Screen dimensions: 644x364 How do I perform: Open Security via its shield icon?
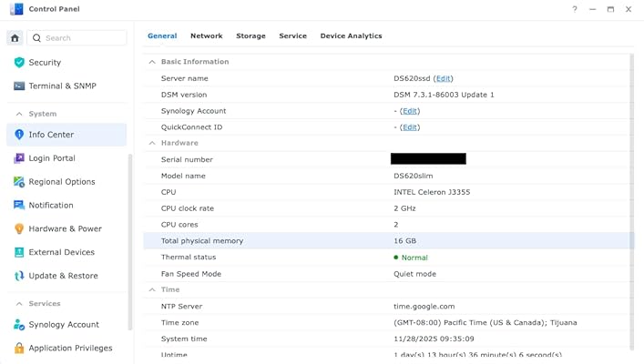point(19,63)
